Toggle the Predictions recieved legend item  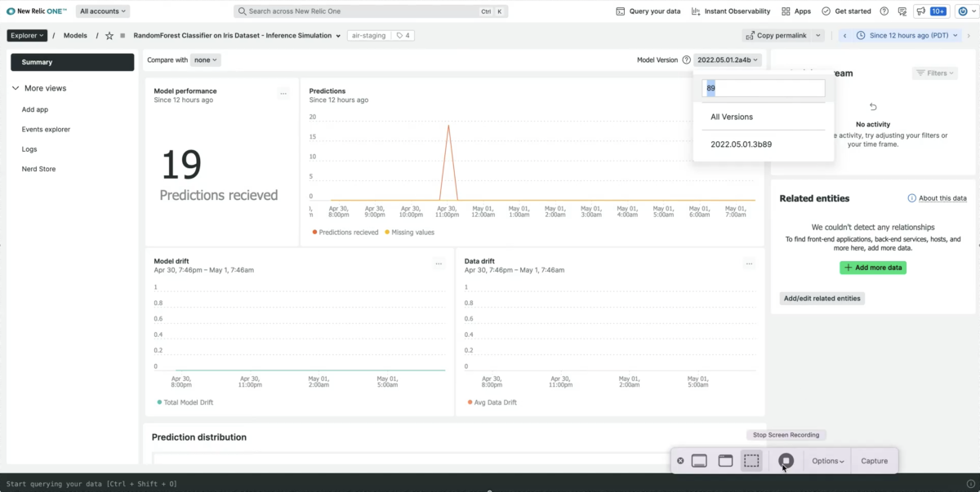point(345,233)
